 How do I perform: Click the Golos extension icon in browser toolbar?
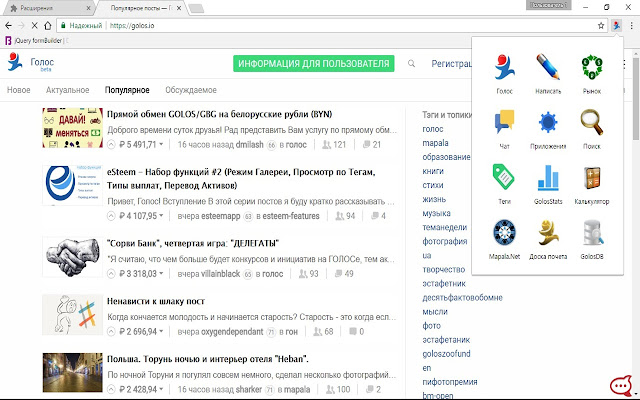point(616,25)
